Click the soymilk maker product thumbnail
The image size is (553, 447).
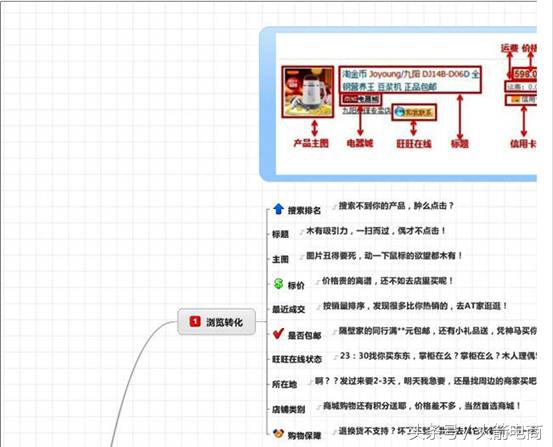click(x=308, y=92)
